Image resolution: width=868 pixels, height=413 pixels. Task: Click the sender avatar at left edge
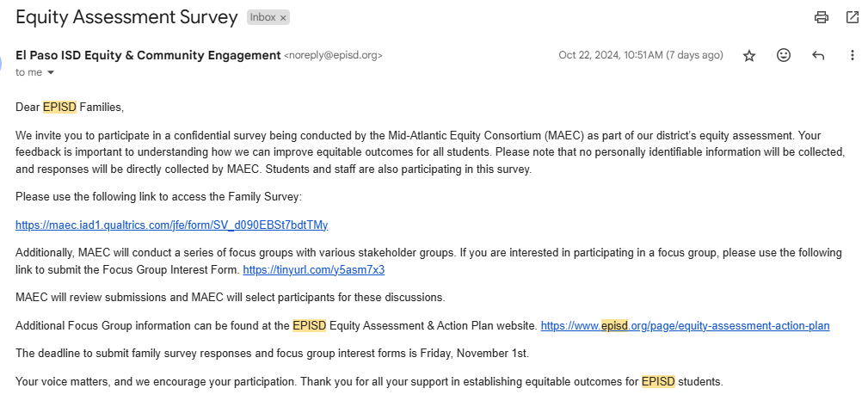pyautogui.click(x=3, y=62)
